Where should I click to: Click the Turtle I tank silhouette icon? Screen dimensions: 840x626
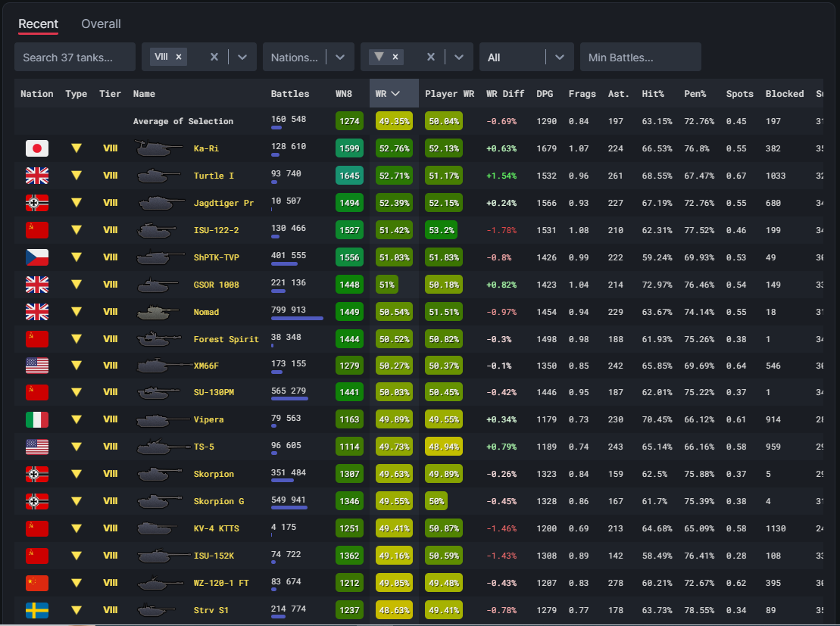pyautogui.click(x=161, y=176)
